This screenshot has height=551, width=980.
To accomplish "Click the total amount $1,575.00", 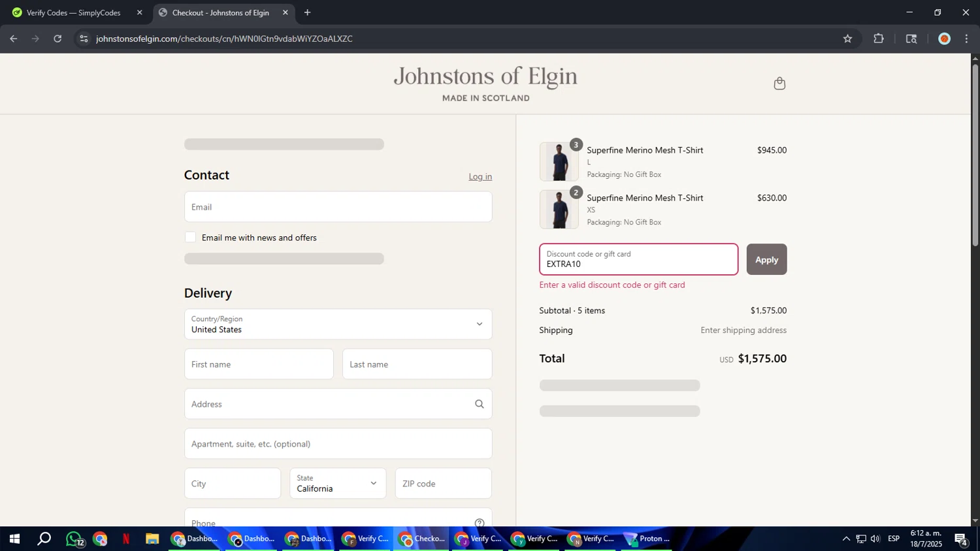I will (x=762, y=358).
